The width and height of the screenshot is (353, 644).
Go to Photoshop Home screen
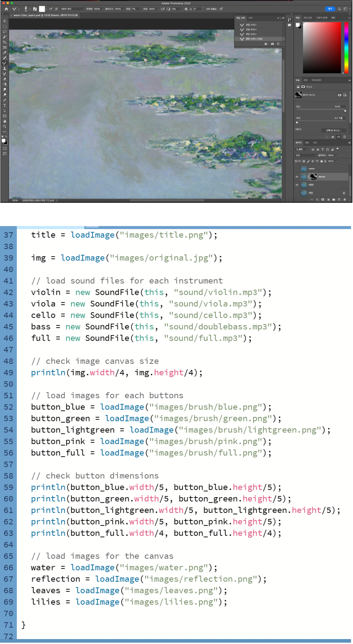tap(6, 9)
